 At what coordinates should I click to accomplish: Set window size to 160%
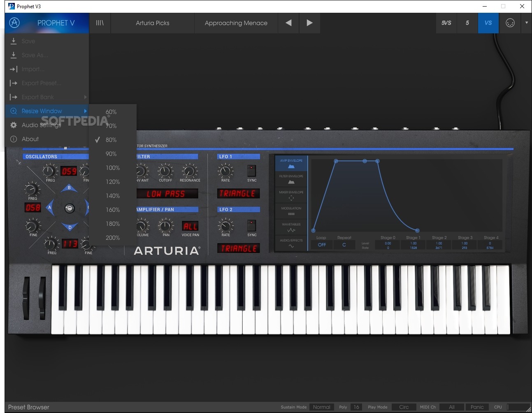pos(113,210)
